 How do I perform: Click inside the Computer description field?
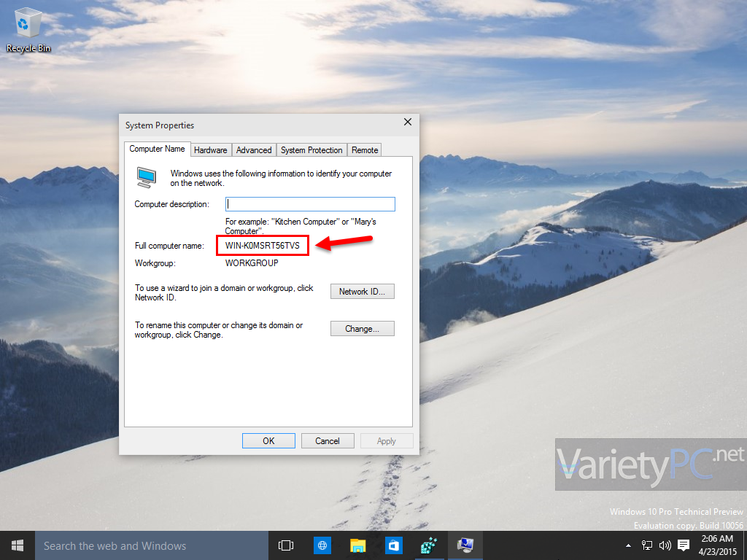point(310,203)
